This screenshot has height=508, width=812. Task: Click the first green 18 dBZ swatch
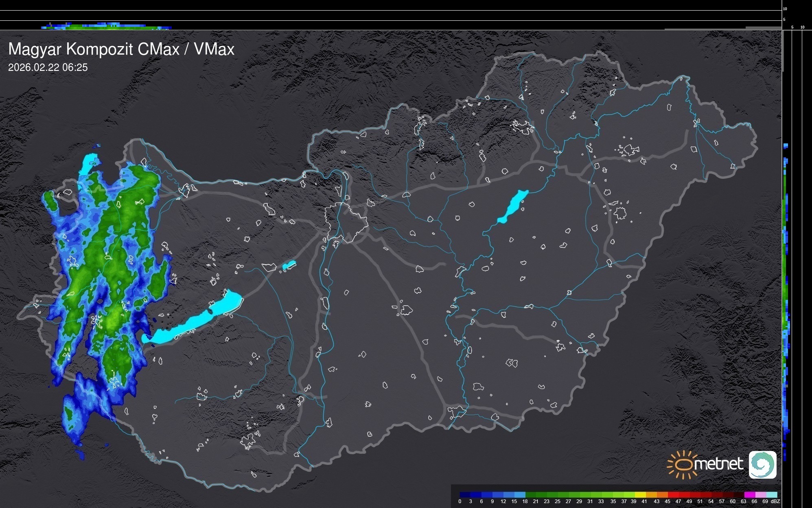[531, 495]
